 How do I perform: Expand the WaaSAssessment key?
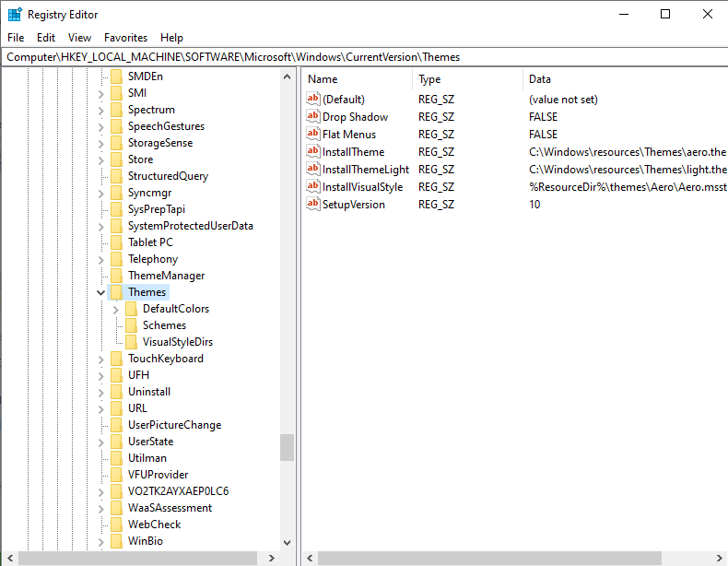click(x=101, y=509)
